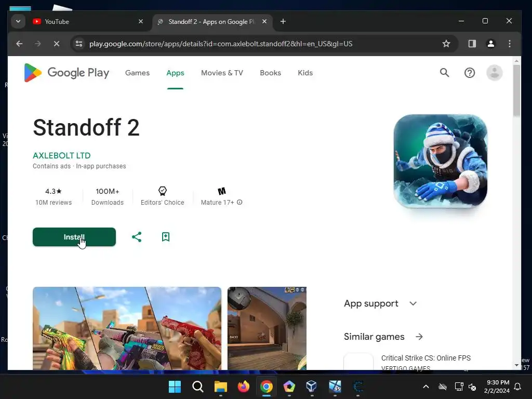The image size is (532, 399).
Task: Expand the App support section
Action: coord(380,303)
